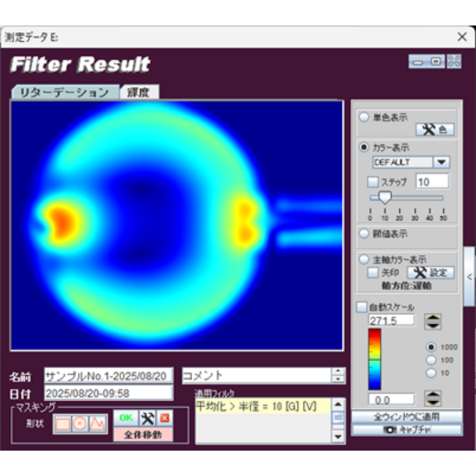476x476 pixels.
Task: Select the 単色表示 radio button
Action: coord(364,117)
